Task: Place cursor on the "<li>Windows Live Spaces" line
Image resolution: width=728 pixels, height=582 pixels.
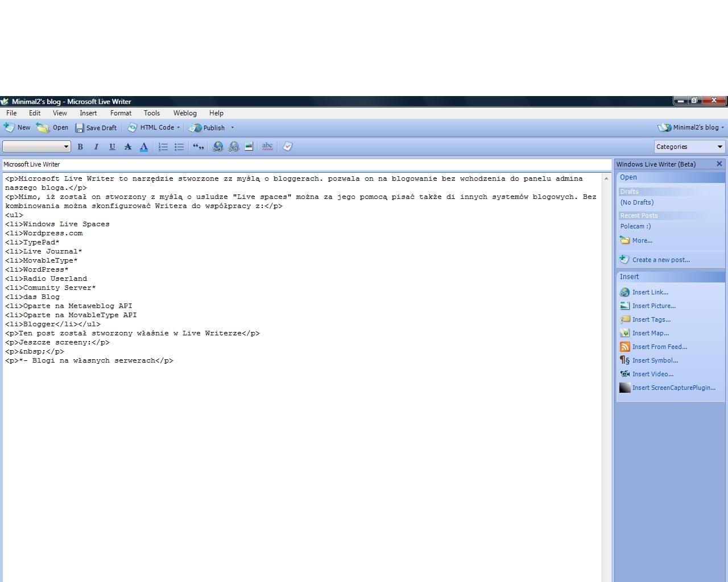Action: (57, 224)
